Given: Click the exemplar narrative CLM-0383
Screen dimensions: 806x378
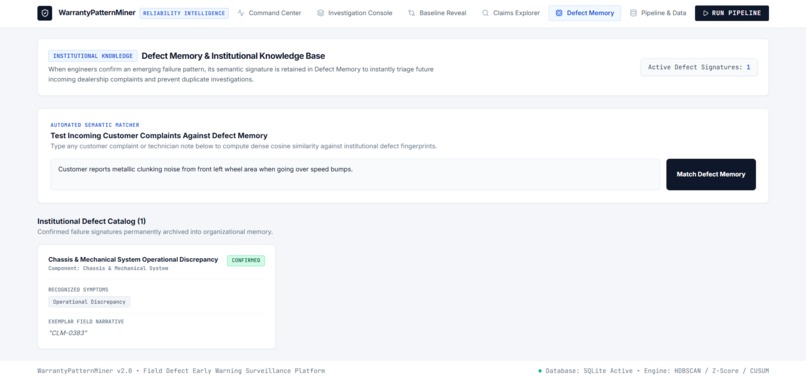Looking at the screenshot, I should tap(68, 333).
